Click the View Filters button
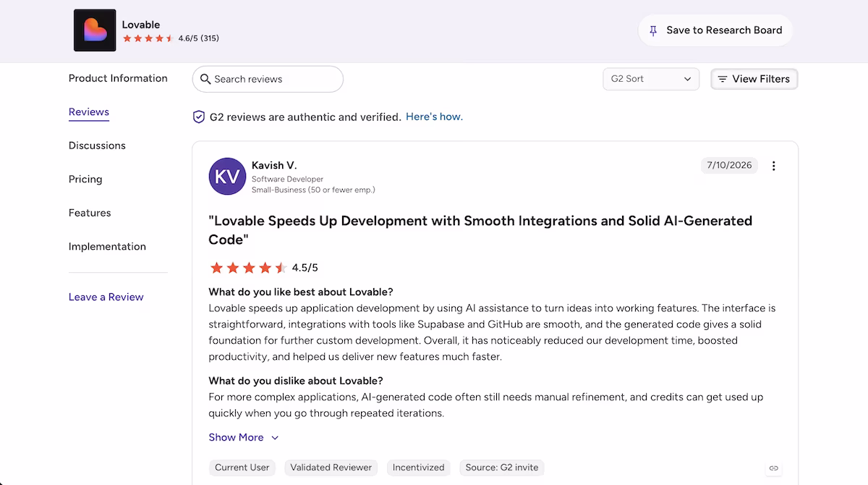 click(x=754, y=79)
